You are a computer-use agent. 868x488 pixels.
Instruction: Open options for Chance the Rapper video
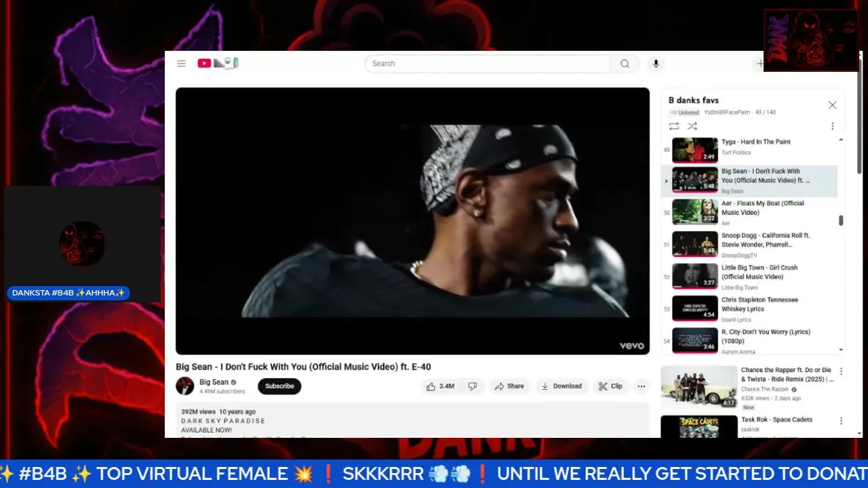coord(842,371)
